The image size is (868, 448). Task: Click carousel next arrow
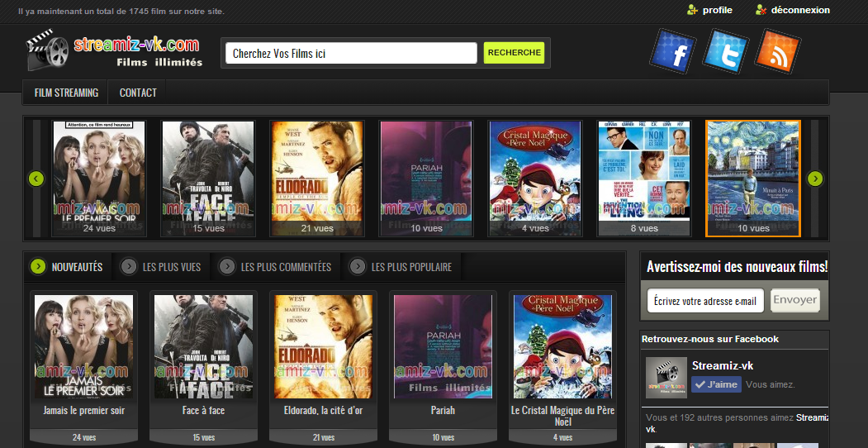point(815,179)
